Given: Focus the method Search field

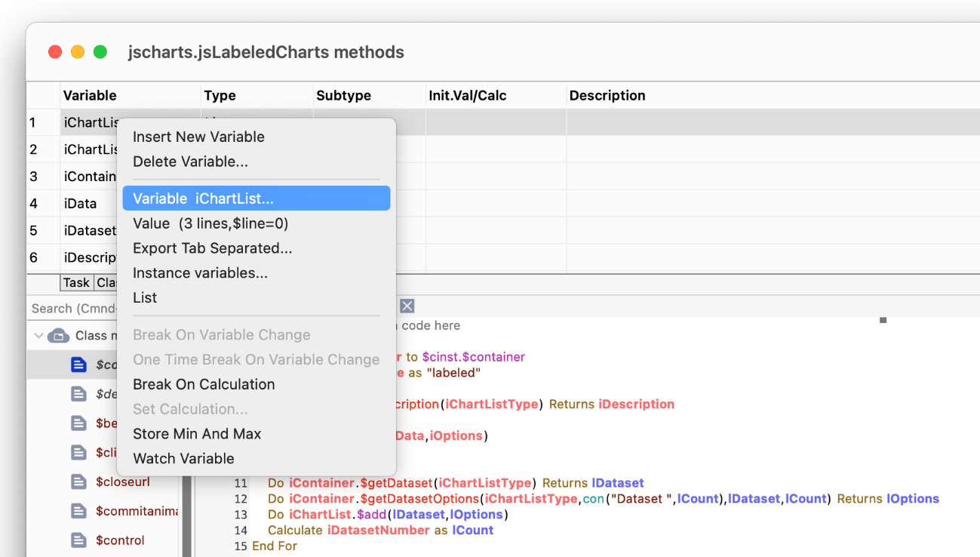Looking at the screenshot, I should point(73,308).
